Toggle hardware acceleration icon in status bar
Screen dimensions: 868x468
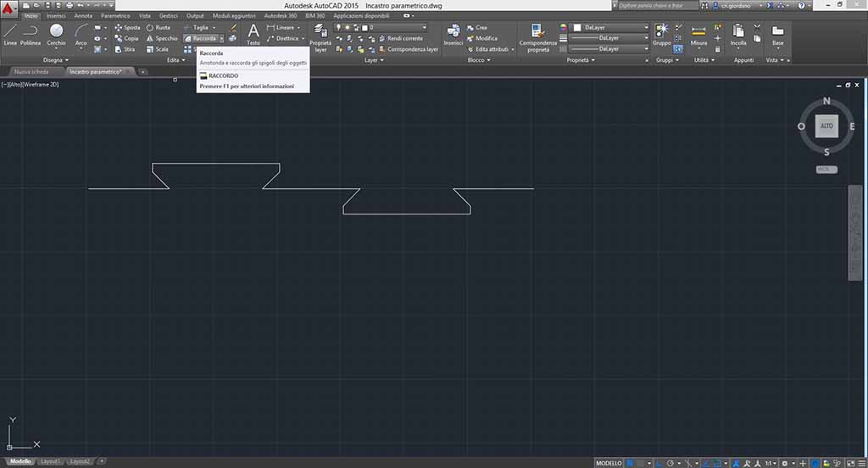click(x=815, y=463)
